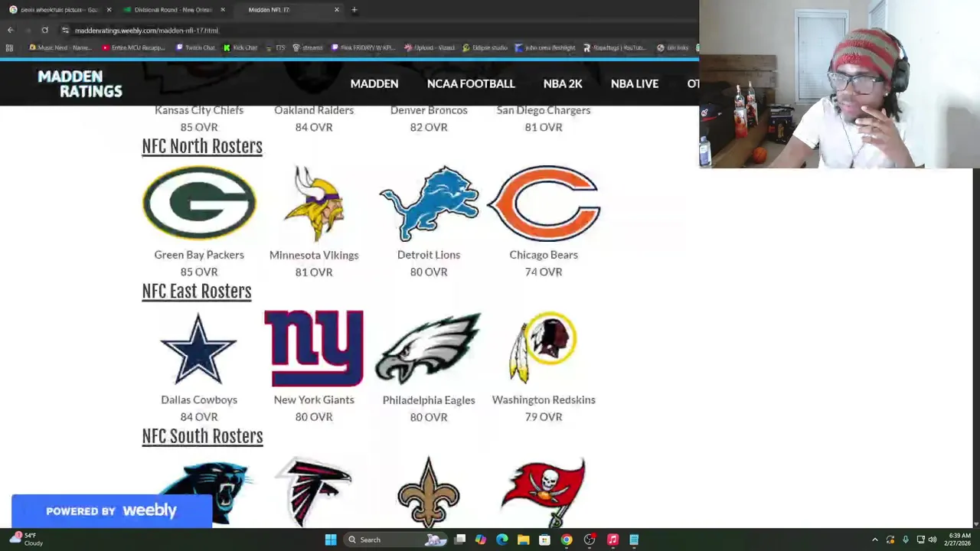Open Microsoft Store from the taskbar
This screenshot has width=980, height=551.
[544, 540]
